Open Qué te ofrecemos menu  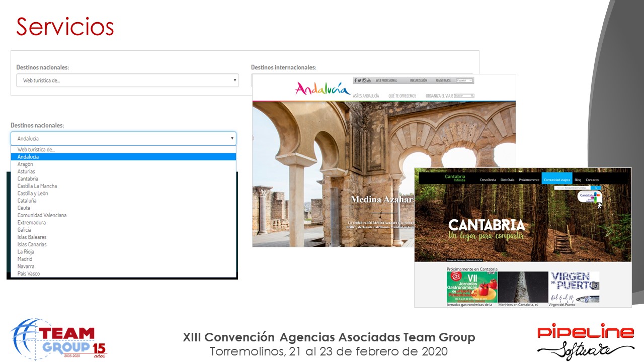point(403,96)
